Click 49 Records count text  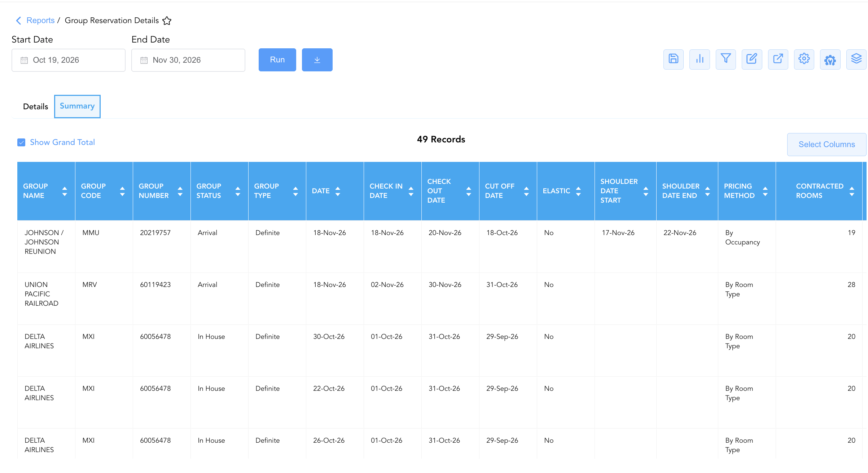tap(441, 140)
